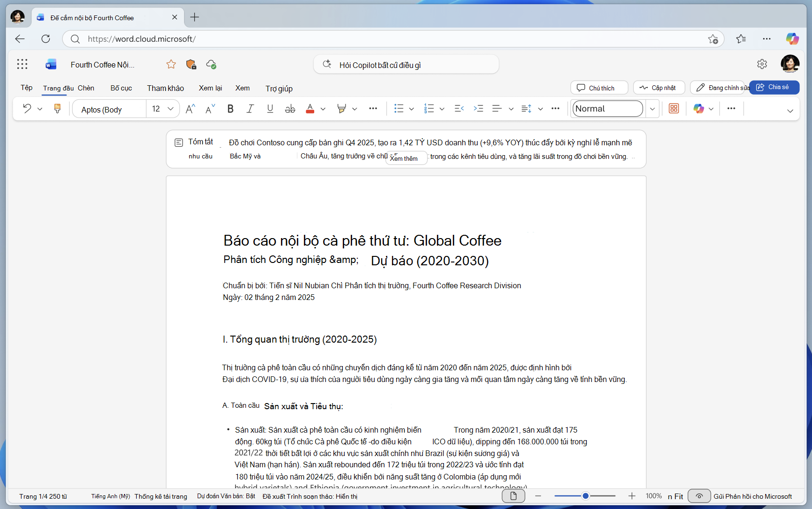The height and width of the screenshot is (509, 812).
Task: Open a new browser tab
Action: point(194,17)
